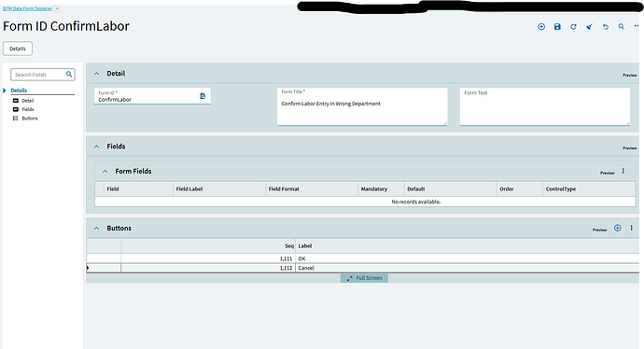
Task: Click the Buttons list icon in navigation tree
Action: (x=16, y=119)
